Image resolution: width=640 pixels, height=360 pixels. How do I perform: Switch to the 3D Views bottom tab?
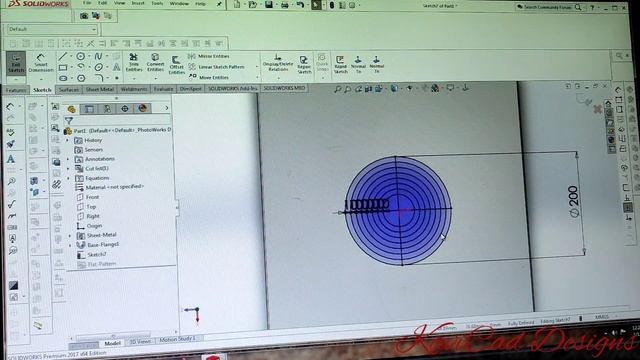(x=140, y=342)
